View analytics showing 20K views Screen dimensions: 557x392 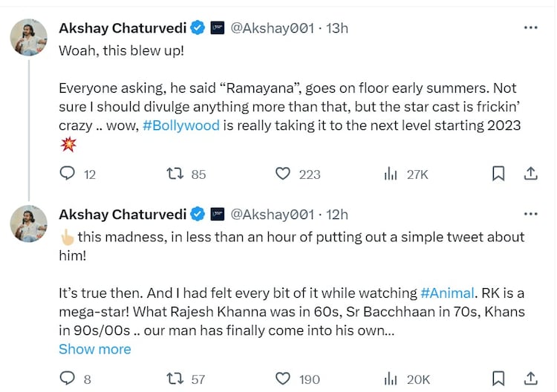[x=391, y=379]
